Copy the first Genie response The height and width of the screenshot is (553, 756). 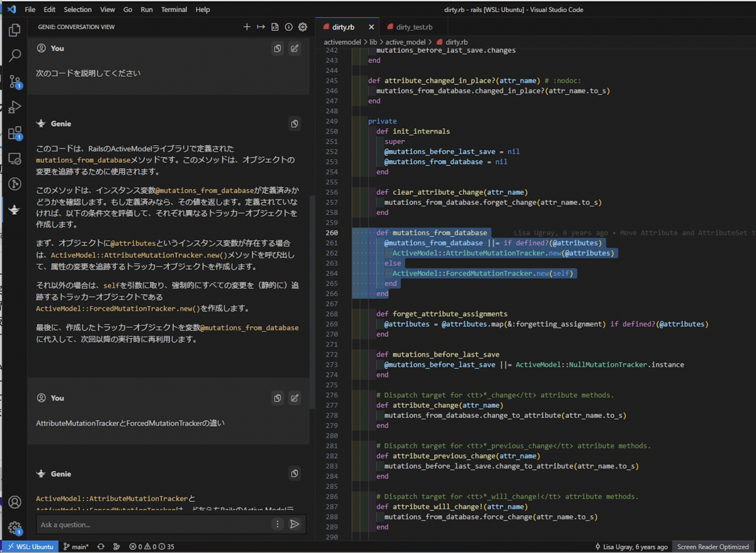[294, 124]
